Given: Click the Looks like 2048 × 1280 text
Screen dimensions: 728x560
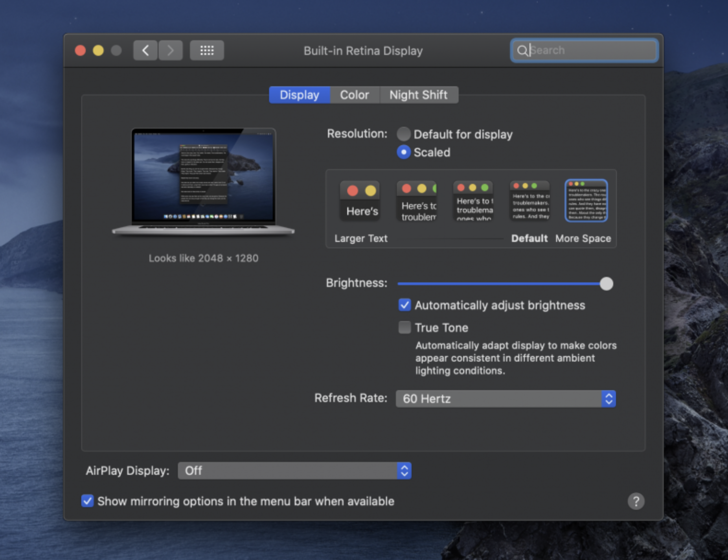Looking at the screenshot, I should pos(203,258).
